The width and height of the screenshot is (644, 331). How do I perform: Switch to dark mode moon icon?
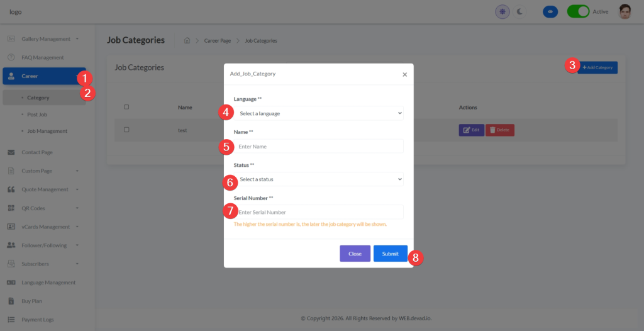pyautogui.click(x=519, y=11)
